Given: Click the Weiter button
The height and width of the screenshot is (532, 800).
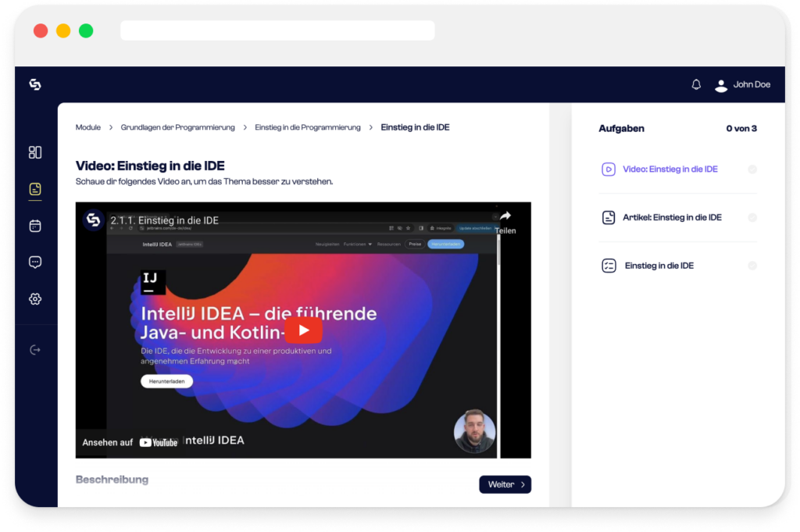Looking at the screenshot, I should (505, 484).
